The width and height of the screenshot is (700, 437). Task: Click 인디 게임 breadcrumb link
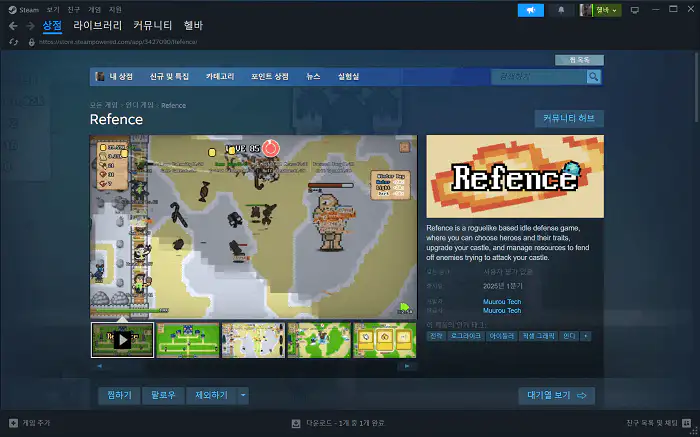(139, 105)
